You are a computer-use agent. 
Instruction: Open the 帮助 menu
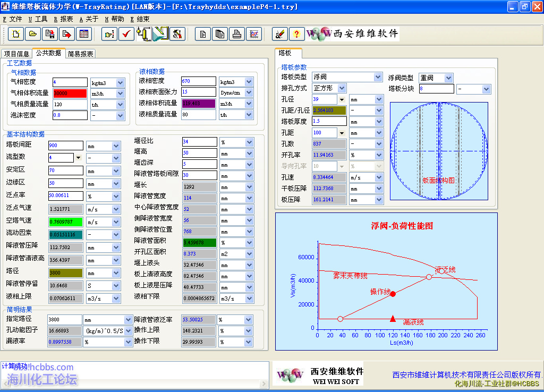[115, 19]
